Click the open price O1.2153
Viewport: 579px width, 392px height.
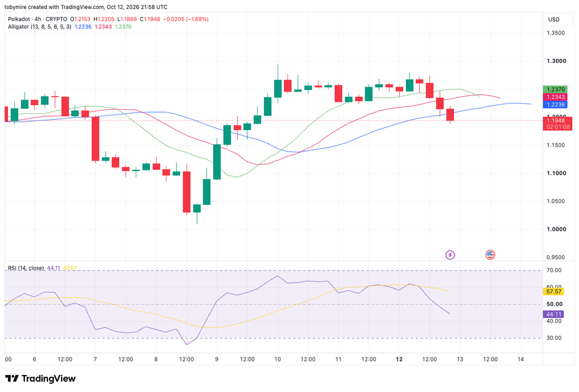coord(80,19)
